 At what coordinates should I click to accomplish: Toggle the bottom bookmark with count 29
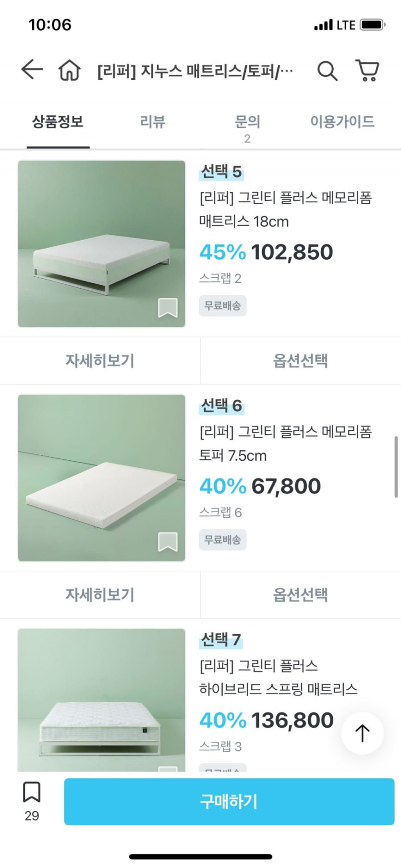(32, 800)
